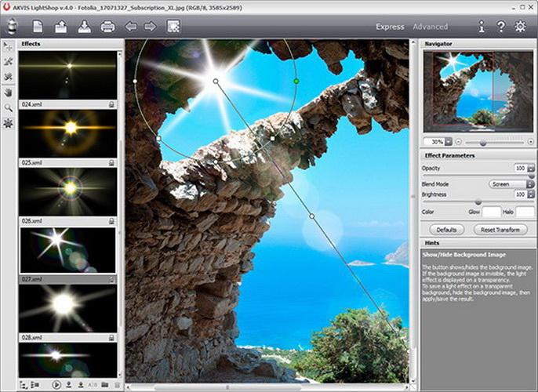
Task: Click the New document icon
Action: click(38, 27)
